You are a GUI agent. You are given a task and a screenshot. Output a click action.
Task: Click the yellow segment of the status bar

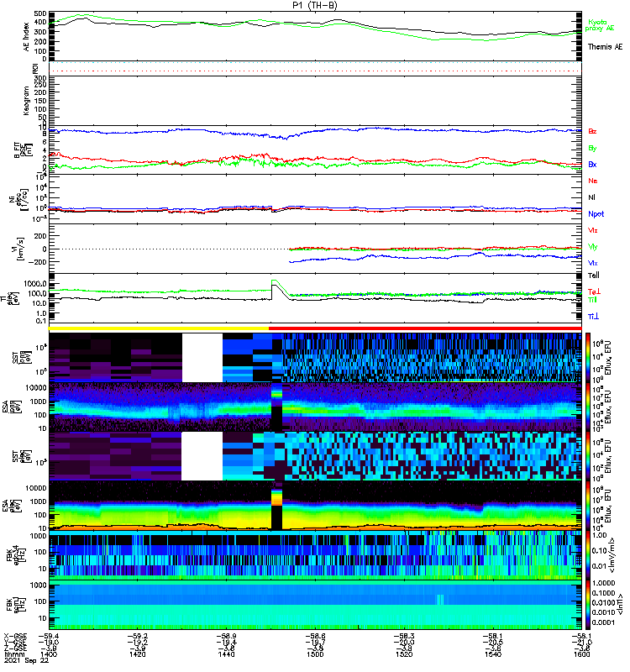[x=159, y=328]
